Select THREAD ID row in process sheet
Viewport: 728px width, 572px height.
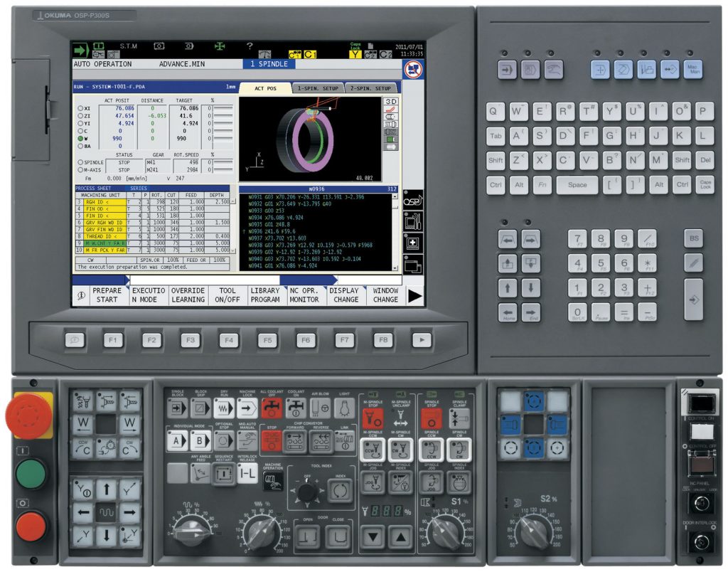click(152, 236)
